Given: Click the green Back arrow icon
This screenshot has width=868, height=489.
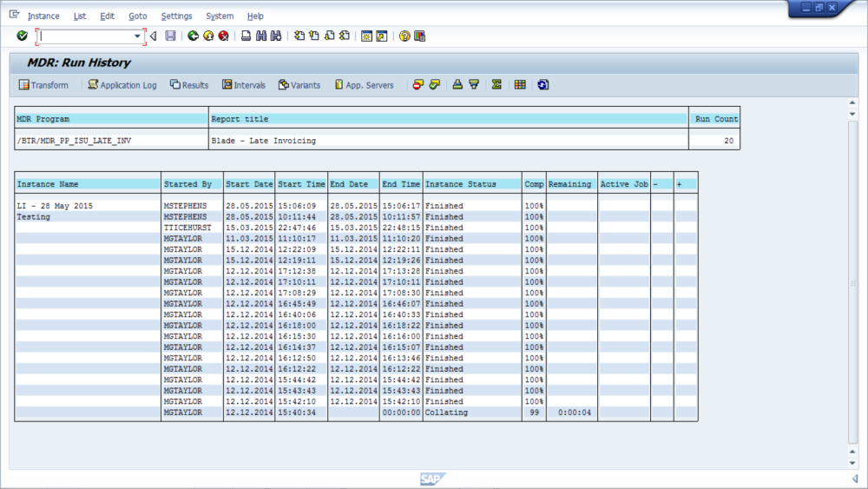Looking at the screenshot, I should (193, 36).
